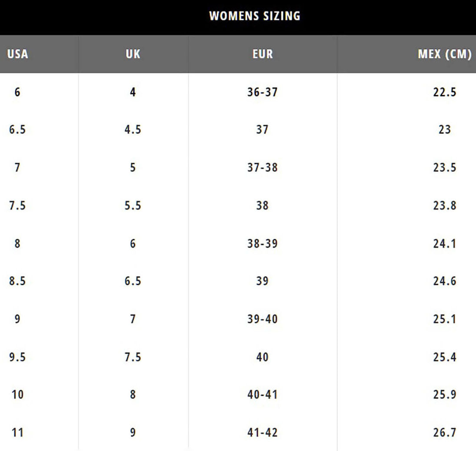Click the UK size 5.5 cell
The height and width of the screenshot is (451, 476).
point(133,205)
